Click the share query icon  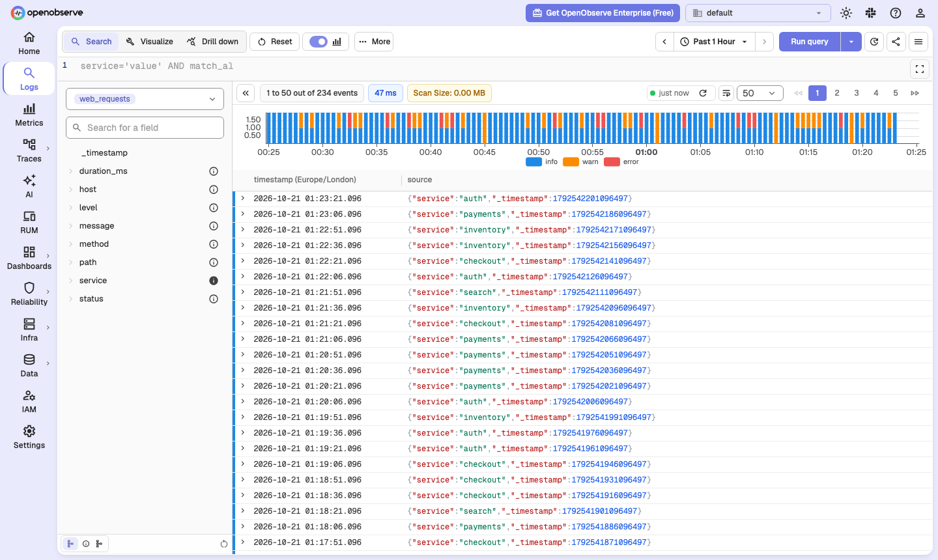896,42
